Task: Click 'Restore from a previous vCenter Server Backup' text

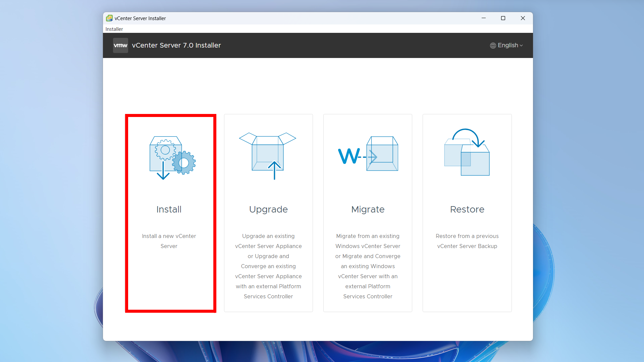Action: click(467, 241)
